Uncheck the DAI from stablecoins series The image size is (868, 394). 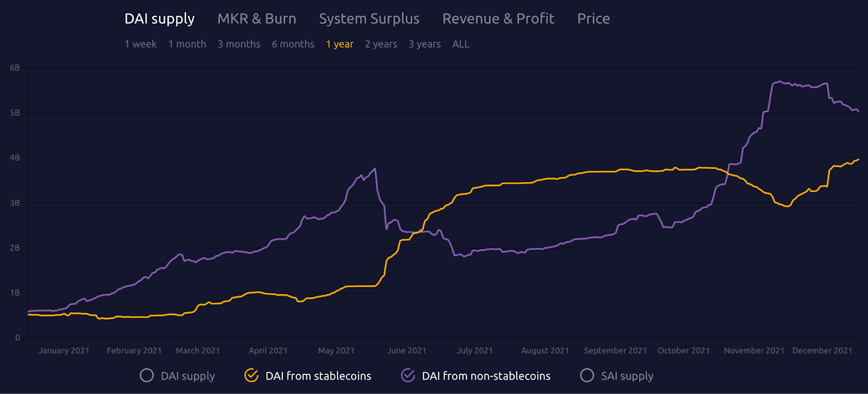251,375
